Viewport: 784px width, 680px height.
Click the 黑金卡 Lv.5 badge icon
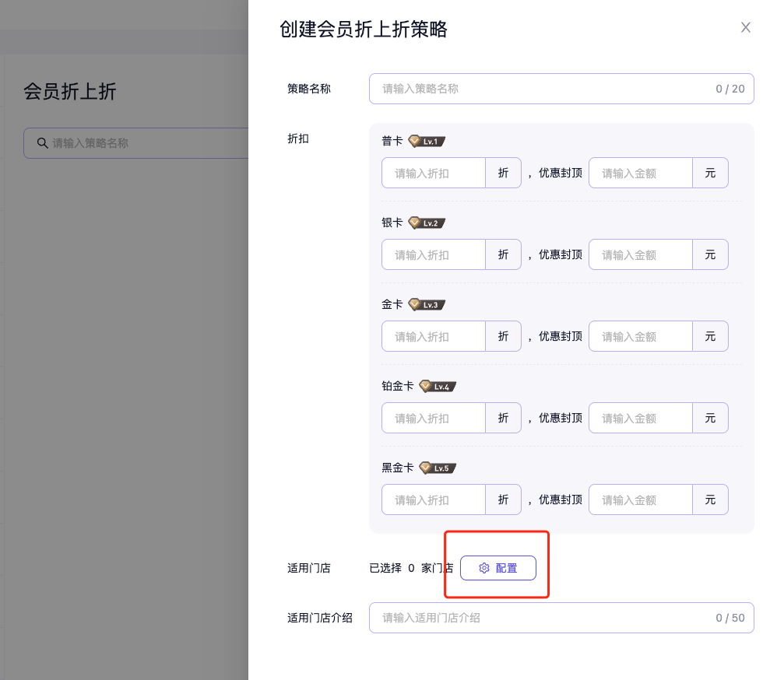coord(438,468)
